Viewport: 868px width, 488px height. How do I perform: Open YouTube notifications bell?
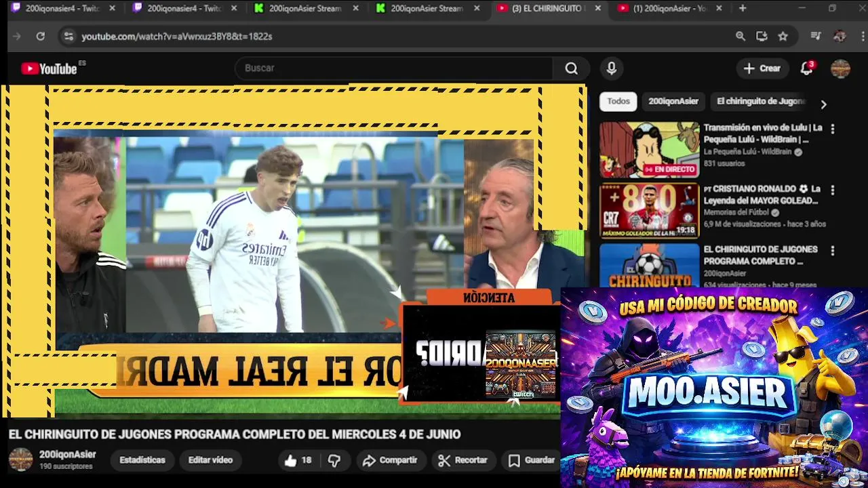806,68
